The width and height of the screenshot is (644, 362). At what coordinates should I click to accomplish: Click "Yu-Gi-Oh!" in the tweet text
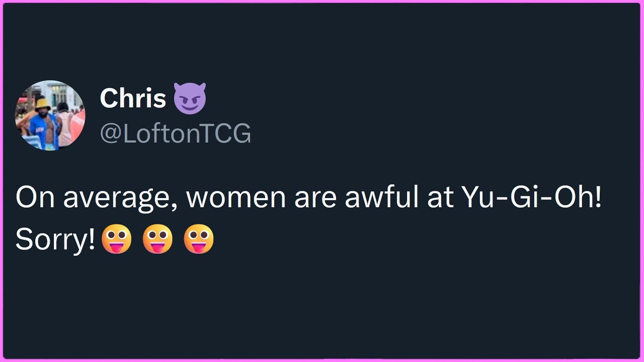(x=531, y=198)
